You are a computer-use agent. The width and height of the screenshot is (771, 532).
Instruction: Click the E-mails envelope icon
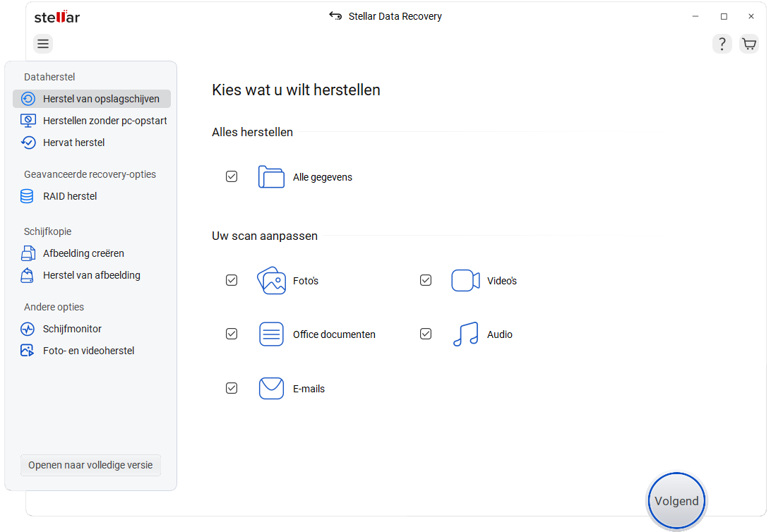pyautogui.click(x=271, y=388)
